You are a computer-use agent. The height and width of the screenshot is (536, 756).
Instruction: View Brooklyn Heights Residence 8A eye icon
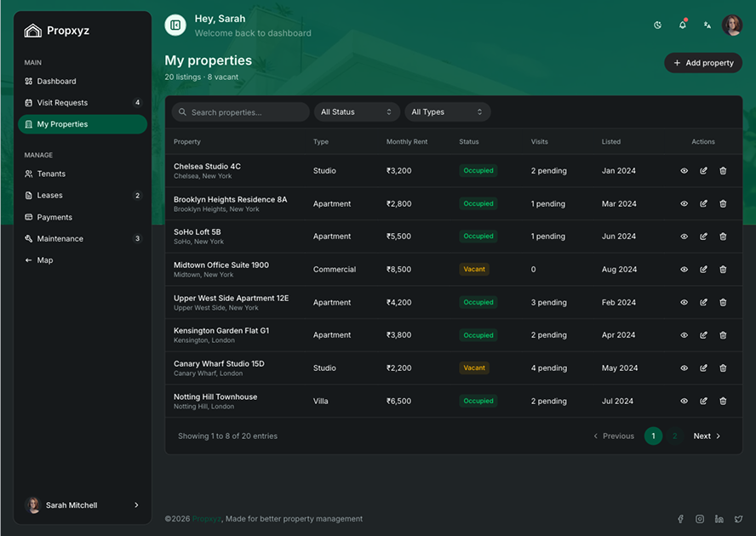coord(684,203)
